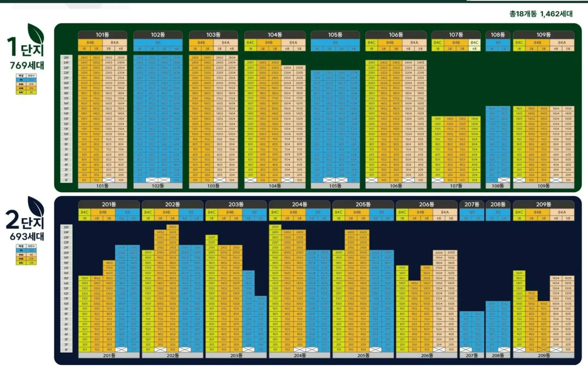Select unit 1601 in 209동
This screenshot has width=588, height=372.
pos(519,273)
